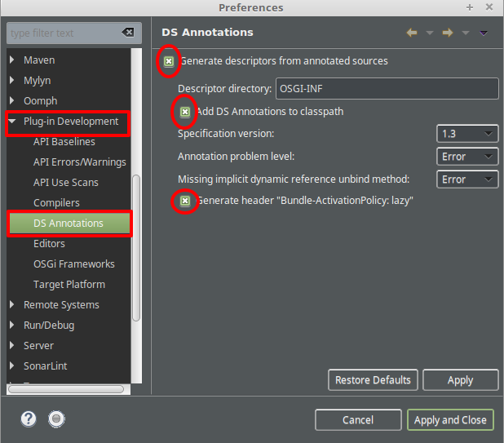Click the vertical scrollbar of preferences tree
Screen dimensions: 504x443
pyautogui.click(x=136, y=247)
